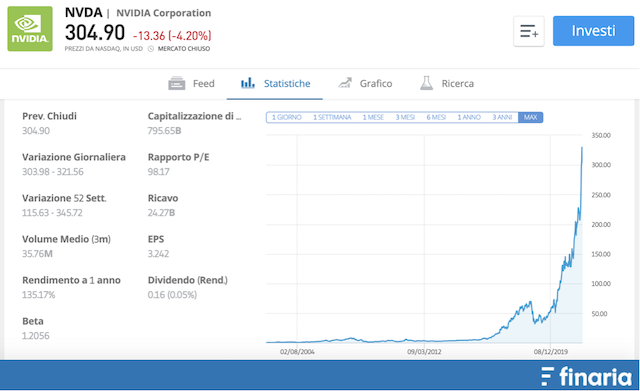
Task: Click the EPS value 3.242
Action: (x=158, y=254)
